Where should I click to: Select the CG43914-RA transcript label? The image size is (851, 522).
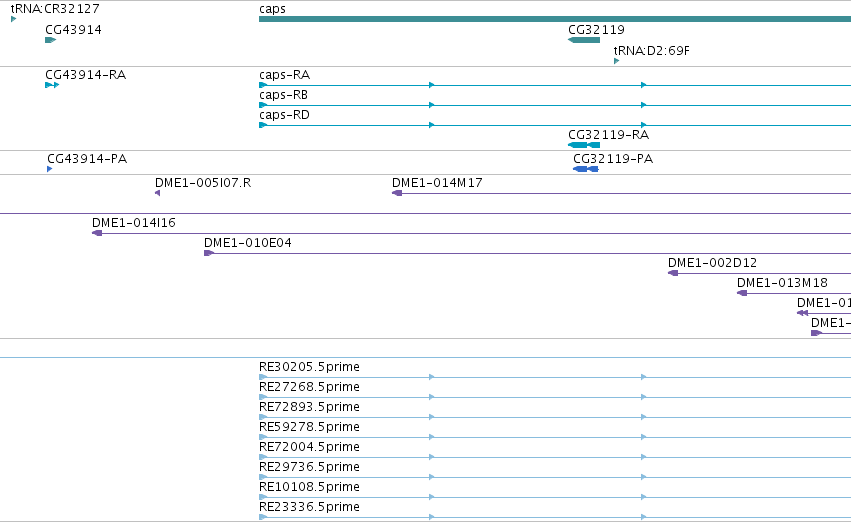(x=86, y=74)
